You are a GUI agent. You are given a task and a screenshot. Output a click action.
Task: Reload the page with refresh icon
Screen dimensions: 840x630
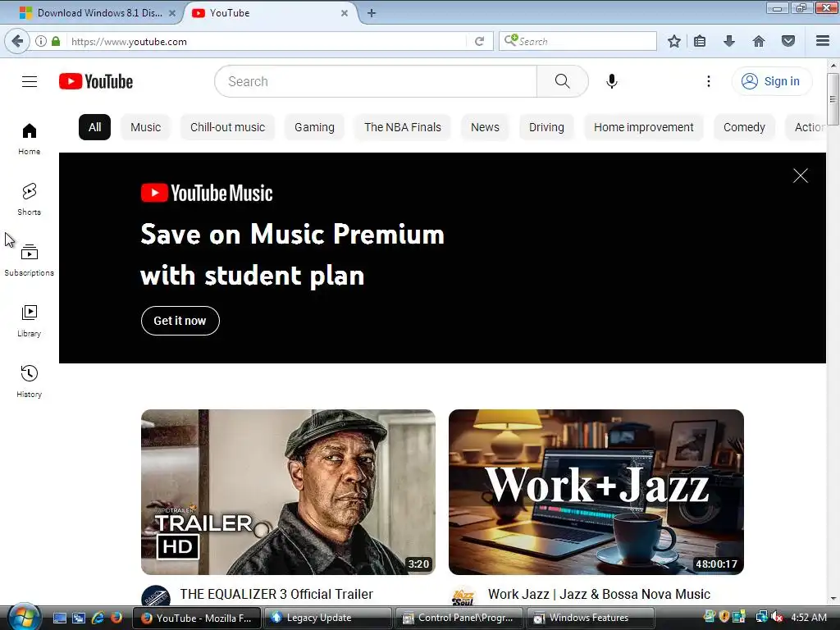tap(479, 41)
